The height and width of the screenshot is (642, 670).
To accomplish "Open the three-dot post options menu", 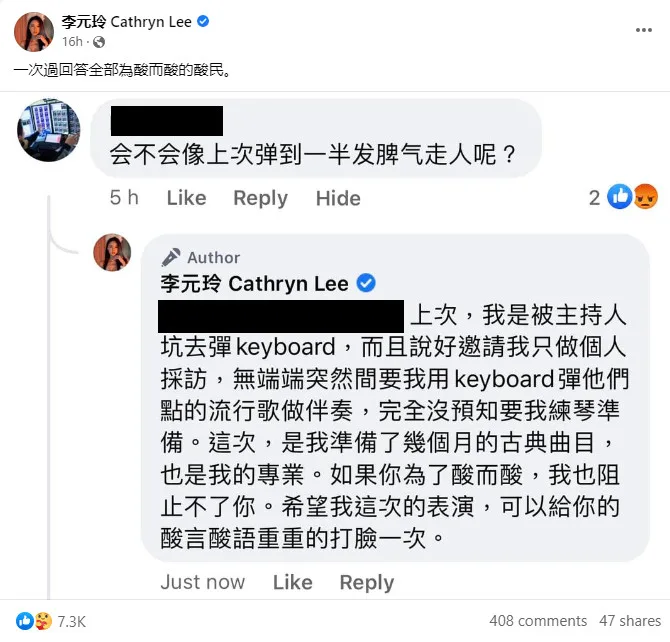I will click(644, 30).
